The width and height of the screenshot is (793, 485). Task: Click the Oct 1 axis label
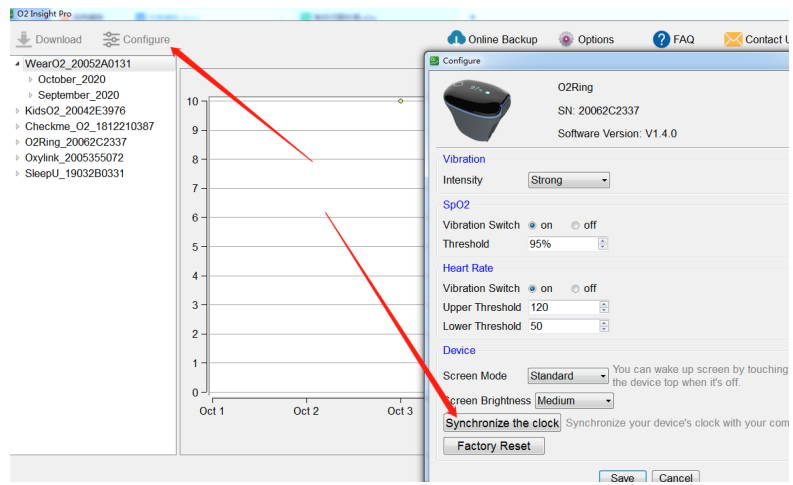211,411
